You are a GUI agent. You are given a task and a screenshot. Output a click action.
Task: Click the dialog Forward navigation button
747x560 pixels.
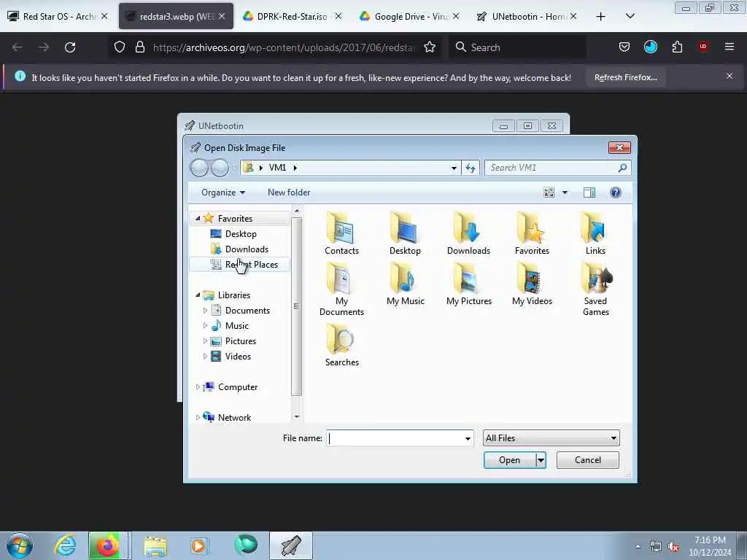[220, 168]
